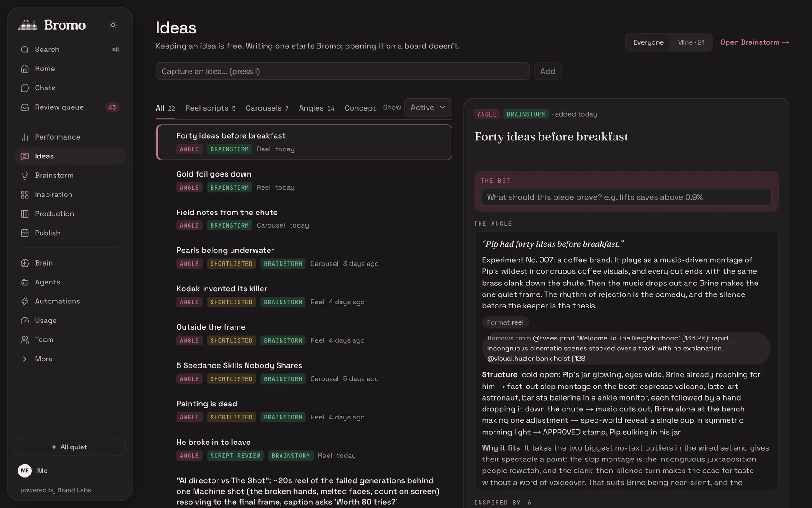Select the Gold foil goes down idea
This screenshot has height=508, width=812.
click(x=304, y=181)
